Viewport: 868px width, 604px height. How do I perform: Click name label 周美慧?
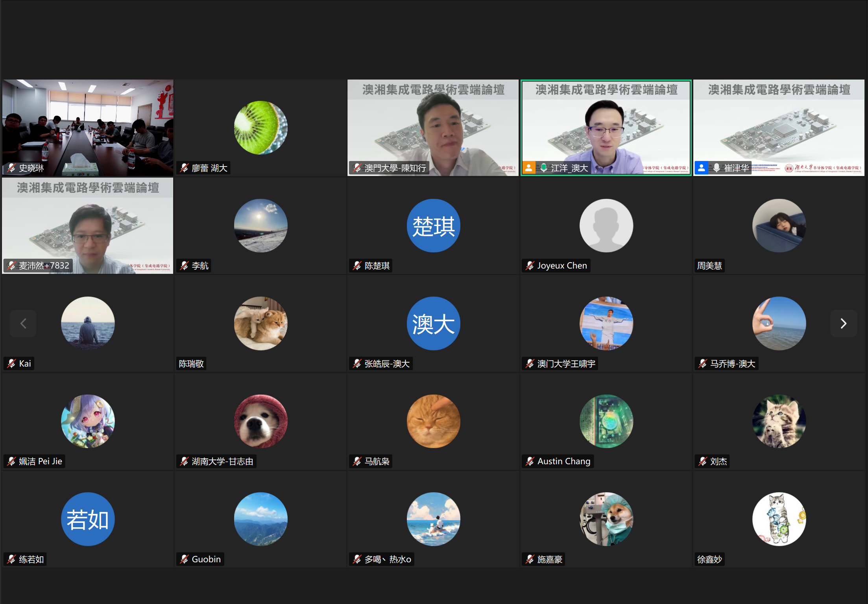point(709,266)
